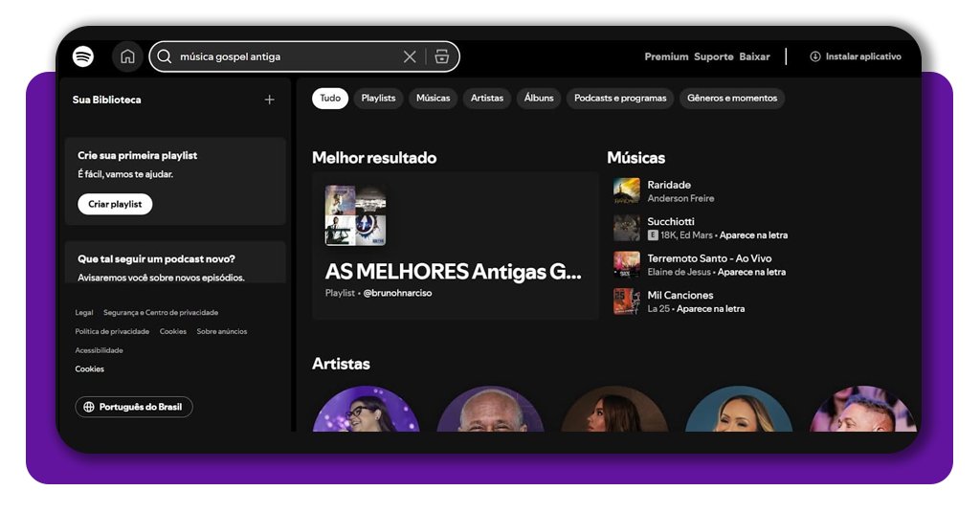Click Músicas section heading
The image size is (980, 513).
click(x=635, y=158)
